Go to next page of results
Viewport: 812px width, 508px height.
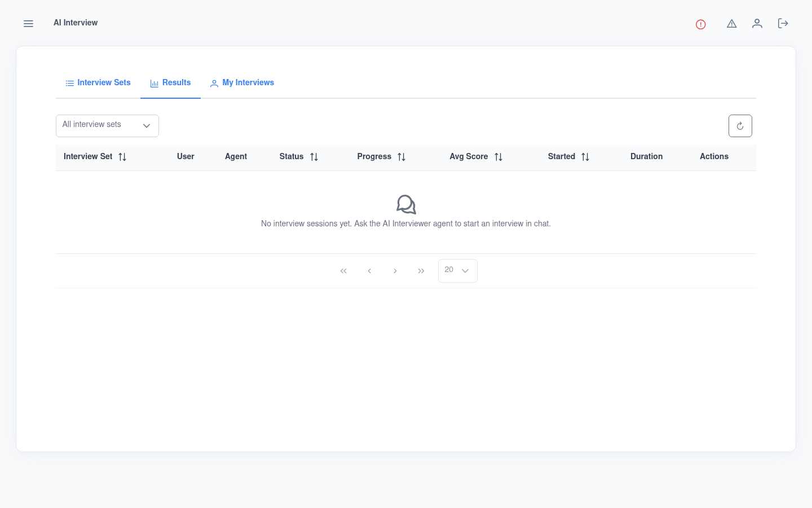click(395, 271)
